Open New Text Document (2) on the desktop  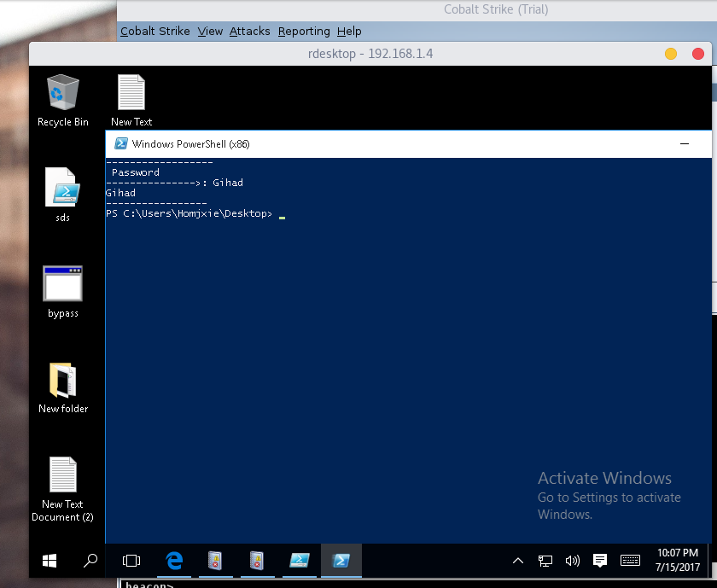point(62,475)
